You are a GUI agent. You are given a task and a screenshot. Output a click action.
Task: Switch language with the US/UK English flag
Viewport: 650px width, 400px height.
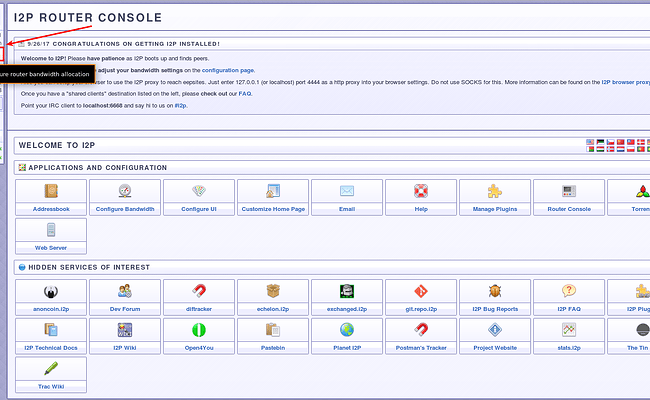(x=590, y=142)
